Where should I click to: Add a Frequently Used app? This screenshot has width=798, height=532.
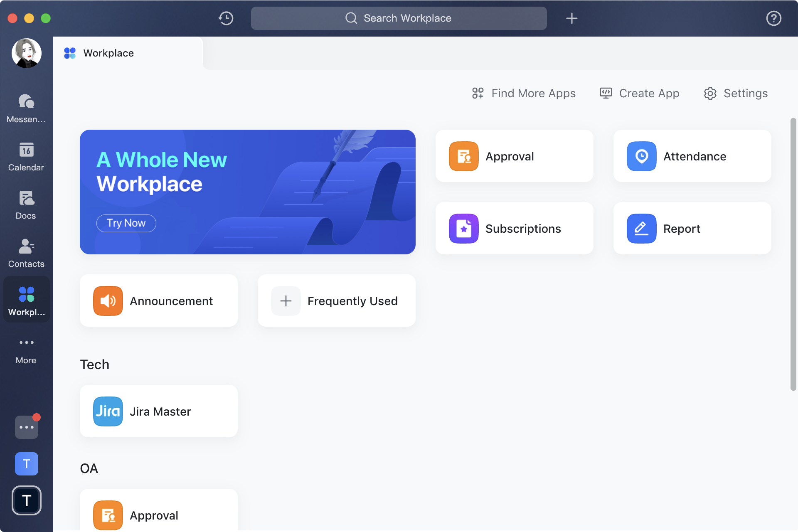(x=336, y=301)
